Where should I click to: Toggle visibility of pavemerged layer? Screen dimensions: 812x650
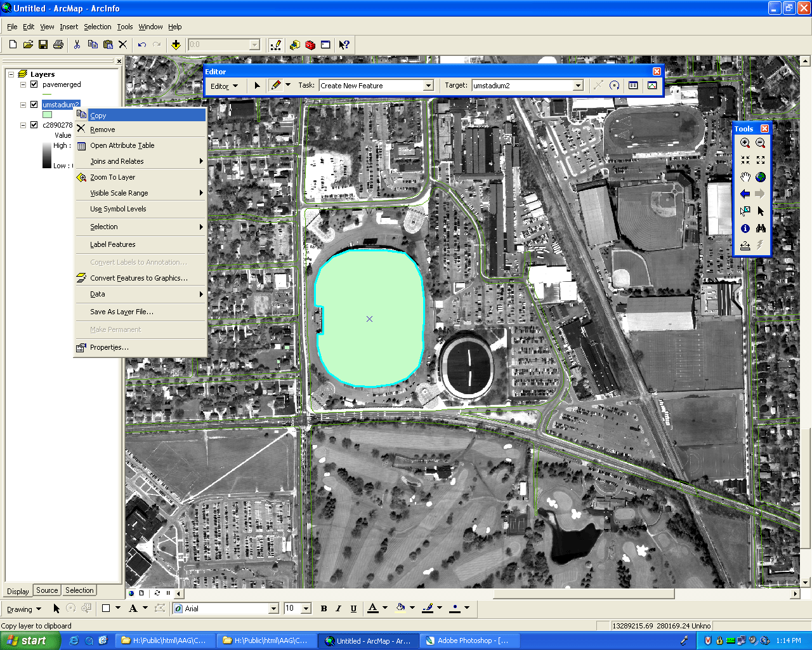pos(34,84)
